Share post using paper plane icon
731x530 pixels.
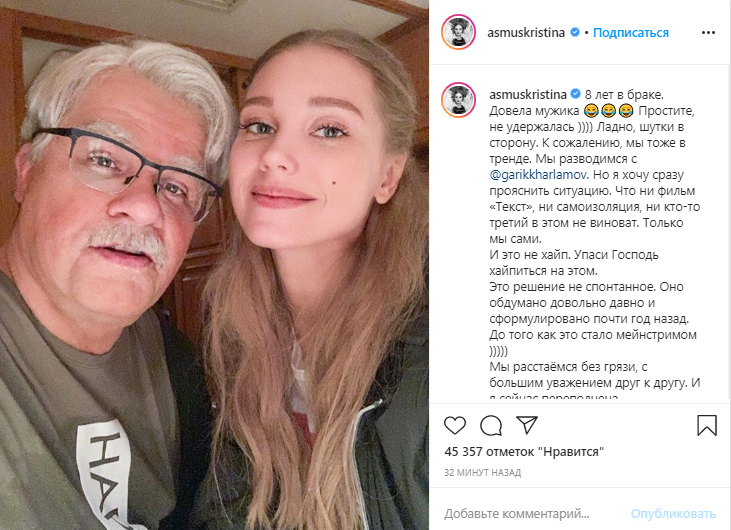point(527,425)
